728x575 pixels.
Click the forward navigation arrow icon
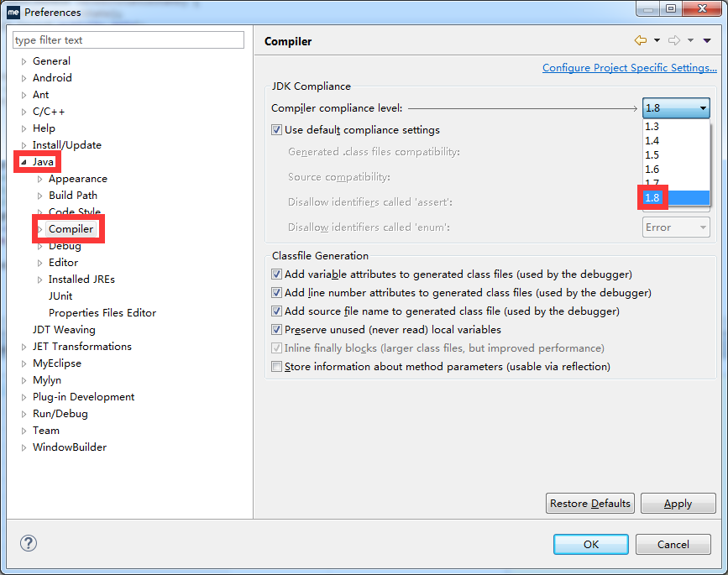pos(674,40)
